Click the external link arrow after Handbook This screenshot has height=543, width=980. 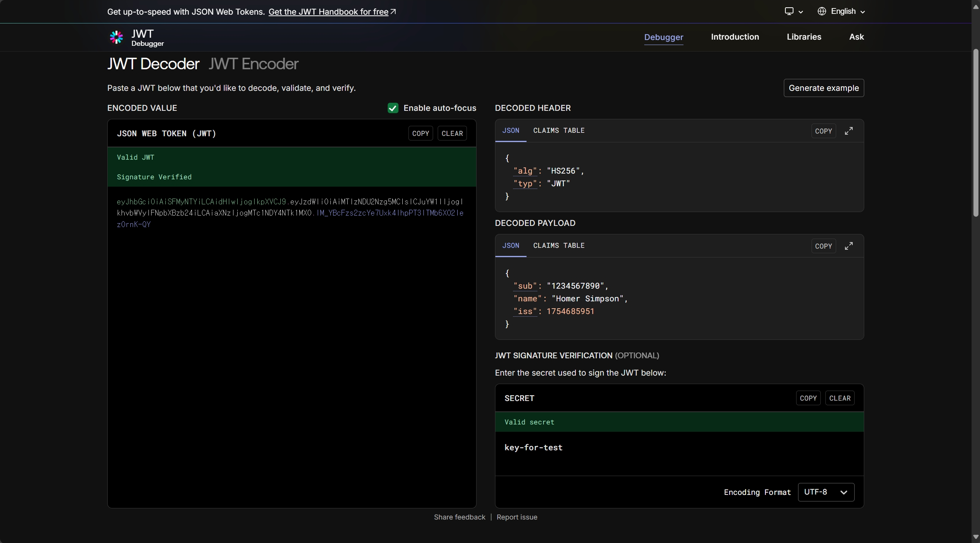point(393,12)
